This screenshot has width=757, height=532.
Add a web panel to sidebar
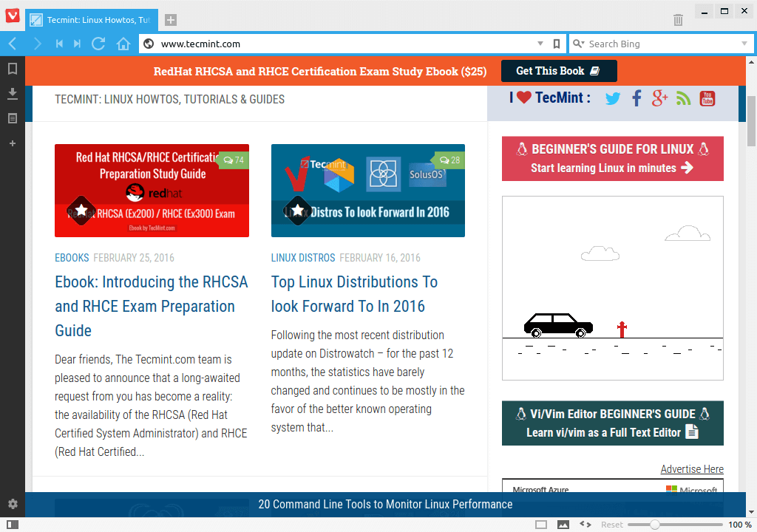pos(13,143)
